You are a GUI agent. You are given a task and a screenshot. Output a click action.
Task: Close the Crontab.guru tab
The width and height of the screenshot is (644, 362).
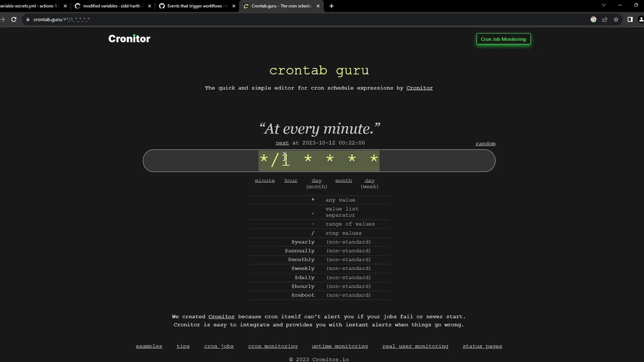coord(318,6)
